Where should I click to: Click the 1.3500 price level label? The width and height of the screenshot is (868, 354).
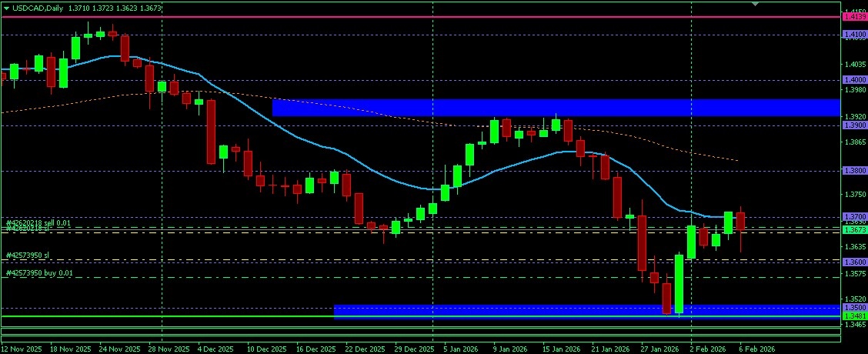pyautogui.click(x=854, y=308)
